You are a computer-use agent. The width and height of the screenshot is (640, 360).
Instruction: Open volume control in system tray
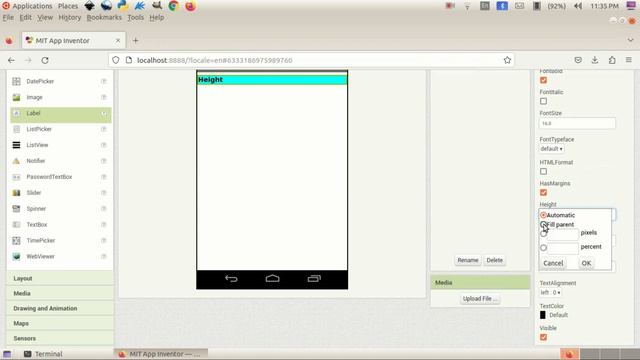pyautogui.click(x=578, y=6)
